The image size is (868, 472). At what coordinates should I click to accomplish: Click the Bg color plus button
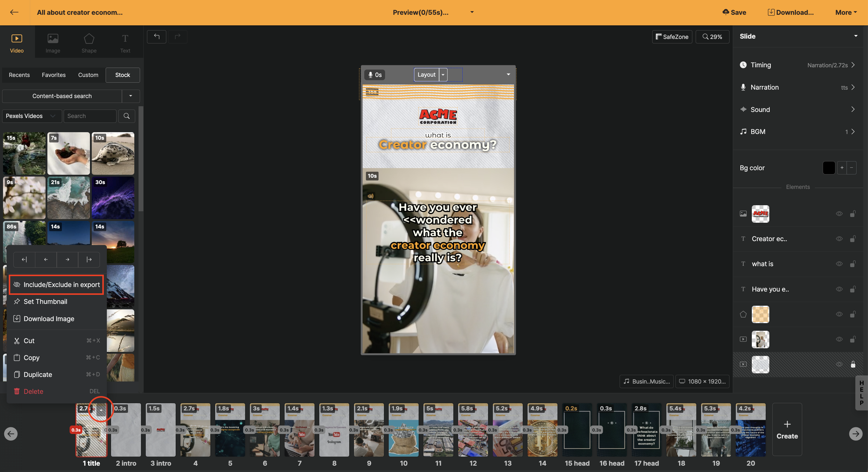[x=842, y=168]
